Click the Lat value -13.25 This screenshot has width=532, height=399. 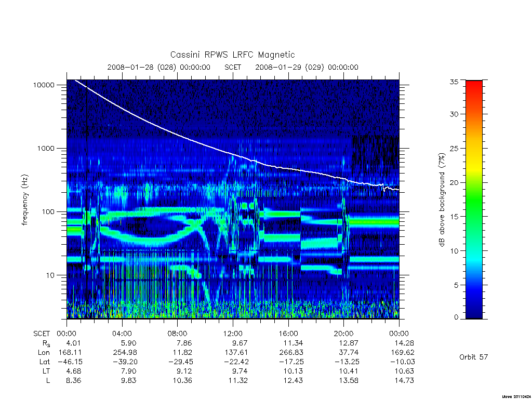click(x=347, y=362)
